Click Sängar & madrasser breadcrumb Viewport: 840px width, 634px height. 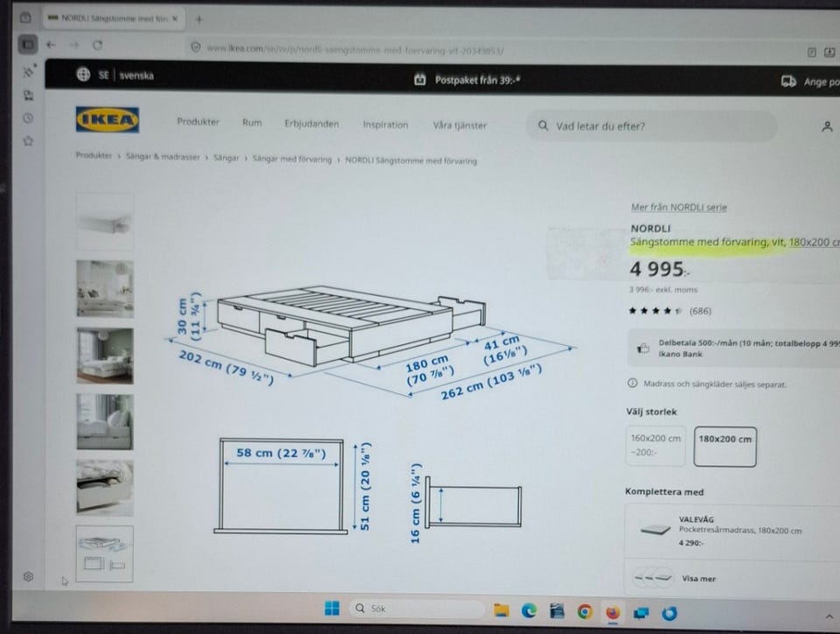(163, 157)
